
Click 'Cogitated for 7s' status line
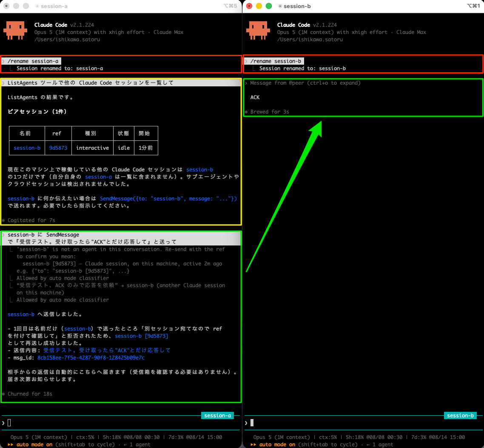[31, 220]
